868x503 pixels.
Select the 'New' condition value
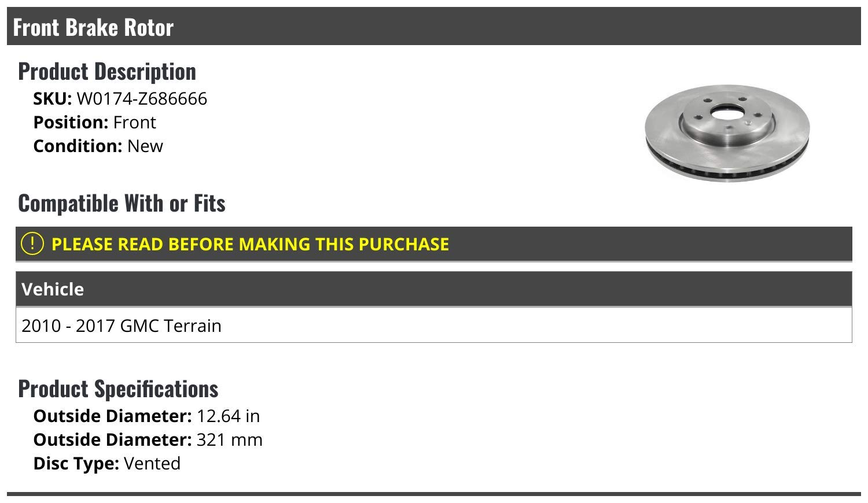click(x=145, y=146)
